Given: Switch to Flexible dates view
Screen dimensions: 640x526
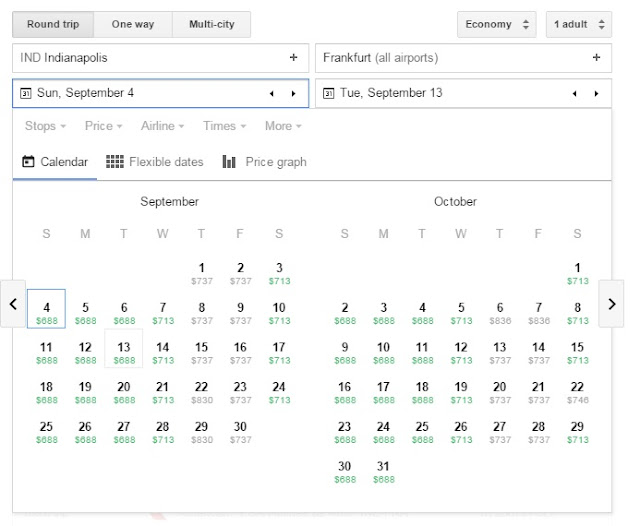Looking at the screenshot, I should [x=154, y=162].
